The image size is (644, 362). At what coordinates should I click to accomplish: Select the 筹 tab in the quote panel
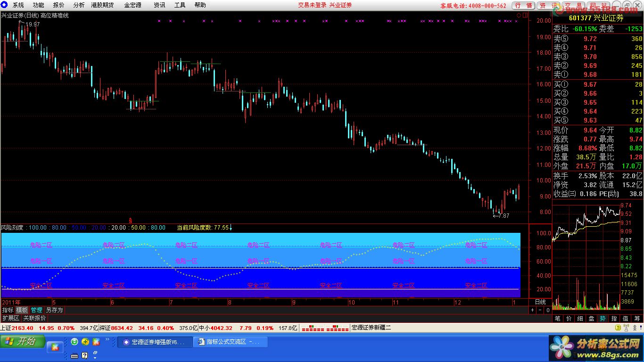pyautogui.click(x=637, y=319)
